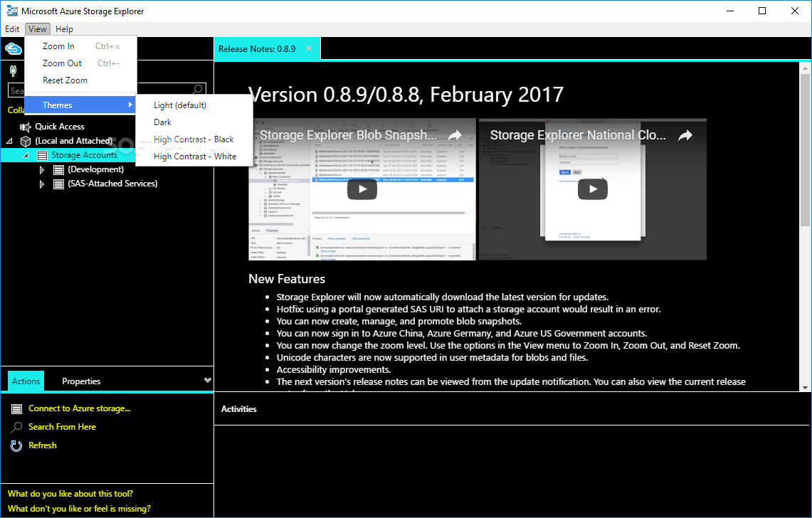
Task: Click the Refresh circular arrow icon
Action: pyautogui.click(x=16, y=445)
